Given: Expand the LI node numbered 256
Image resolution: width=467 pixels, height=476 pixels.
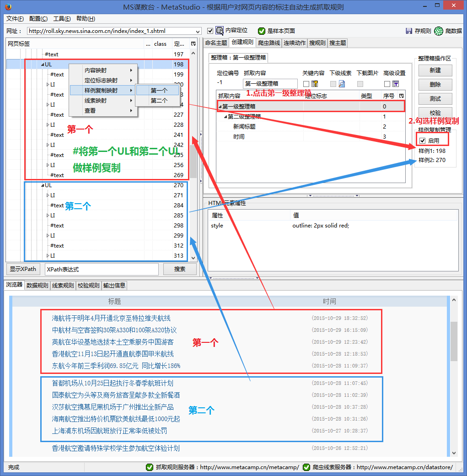Looking at the screenshot, I should [x=48, y=165].
